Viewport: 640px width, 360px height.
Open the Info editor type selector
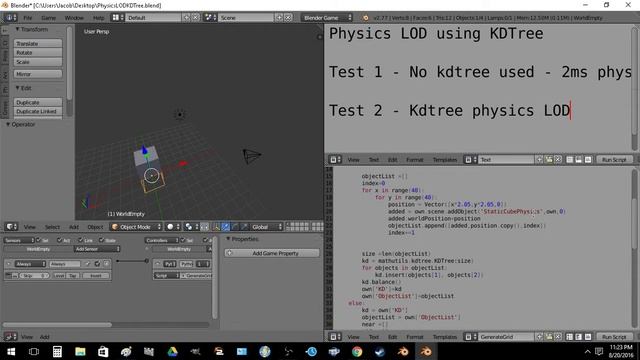click(x=10, y=18)
